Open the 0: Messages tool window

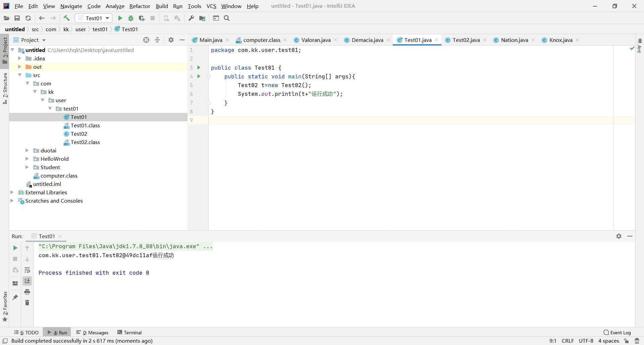(92, 333)
